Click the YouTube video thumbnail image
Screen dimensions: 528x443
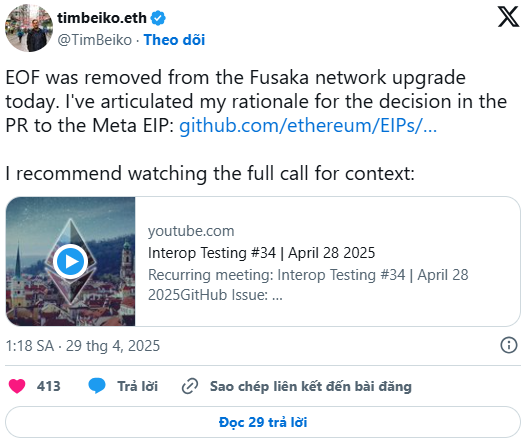pos(70,262)
